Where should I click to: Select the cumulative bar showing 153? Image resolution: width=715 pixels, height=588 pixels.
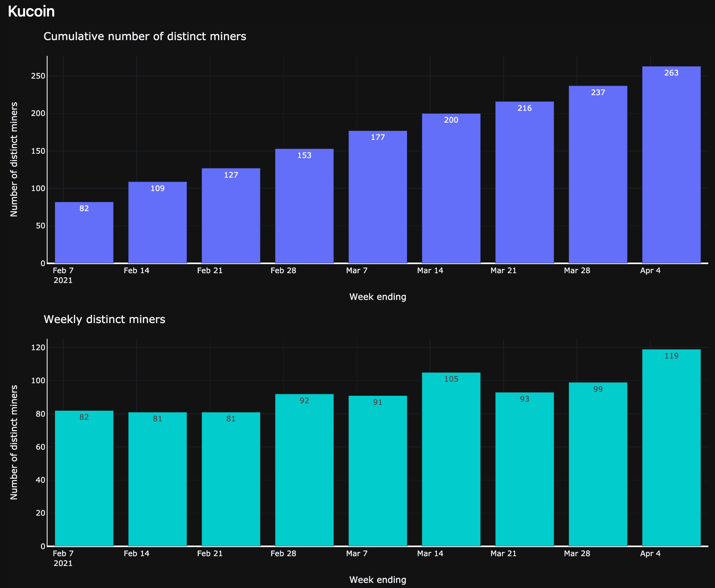point(304,206)
